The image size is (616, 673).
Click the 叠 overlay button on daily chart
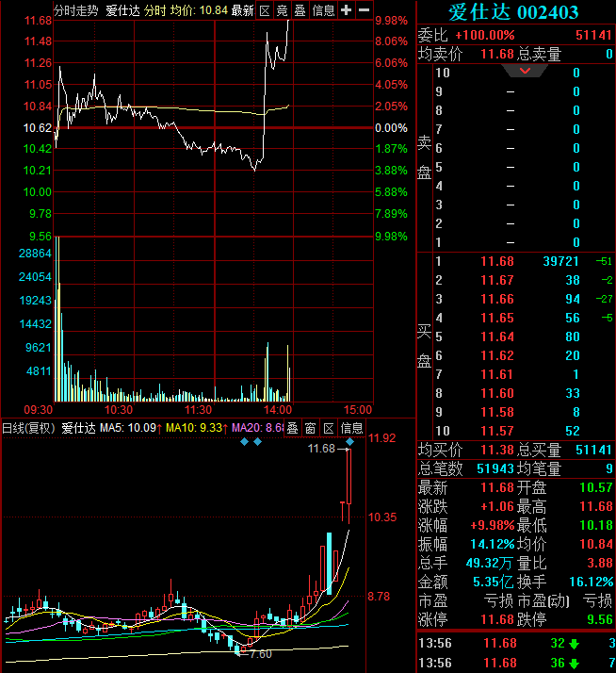coord(293,428)
